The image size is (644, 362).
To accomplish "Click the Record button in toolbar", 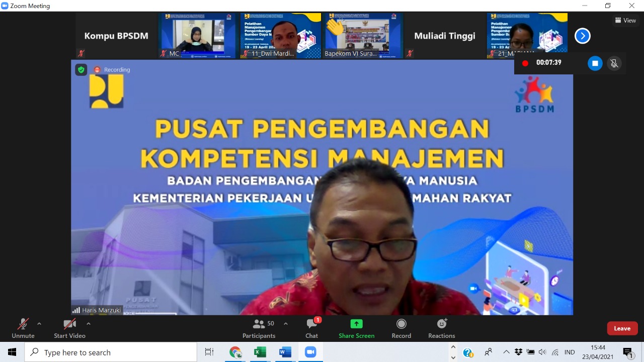I will pyautogui.click(x=401, y=328).
